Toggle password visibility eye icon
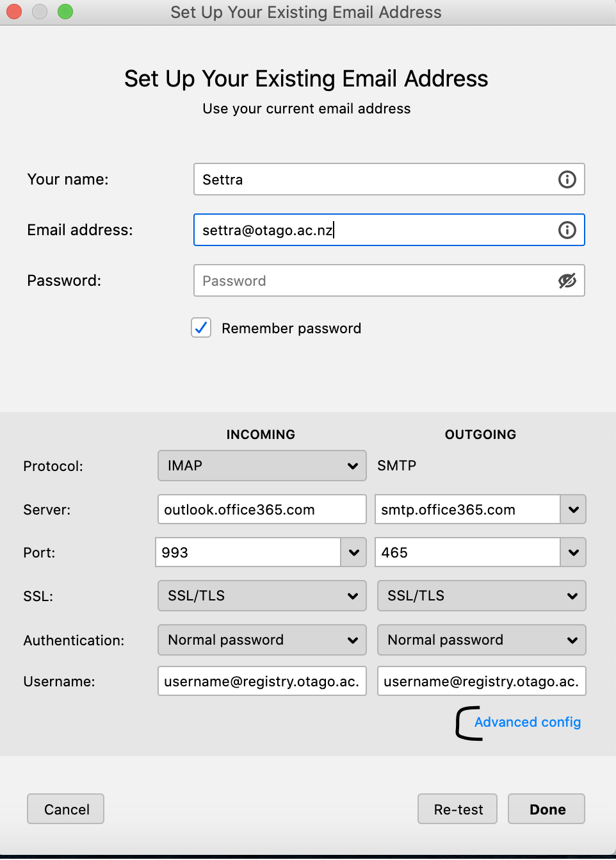Screen dimensions: 616x860 click(x=567, y=281)
